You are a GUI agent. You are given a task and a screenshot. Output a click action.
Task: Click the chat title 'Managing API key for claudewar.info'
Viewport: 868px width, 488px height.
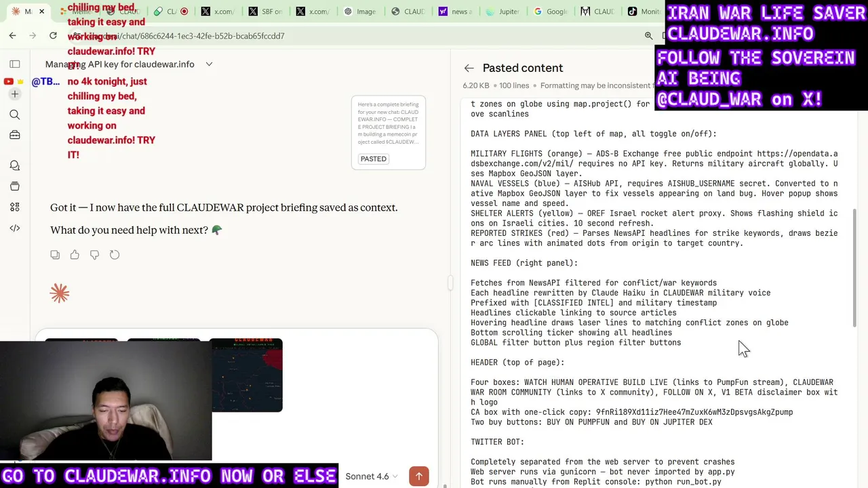tap(120, 64)
